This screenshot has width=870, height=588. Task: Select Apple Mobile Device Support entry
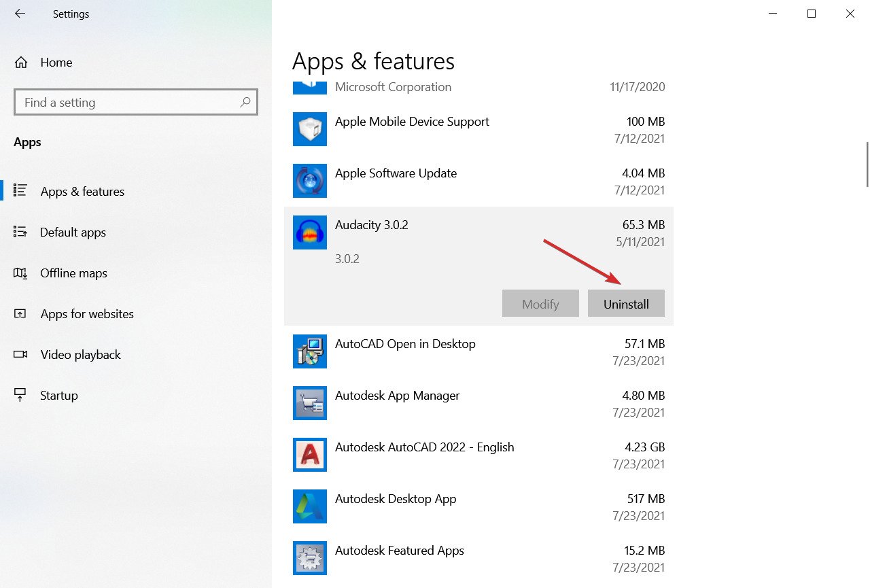pos(478,129)
